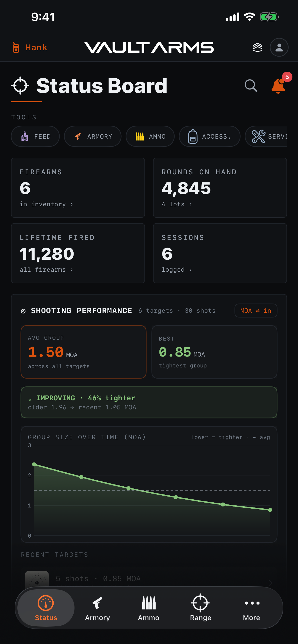
Task: Tap the Wi-Fi status bar icon
Action: [249, 17]
